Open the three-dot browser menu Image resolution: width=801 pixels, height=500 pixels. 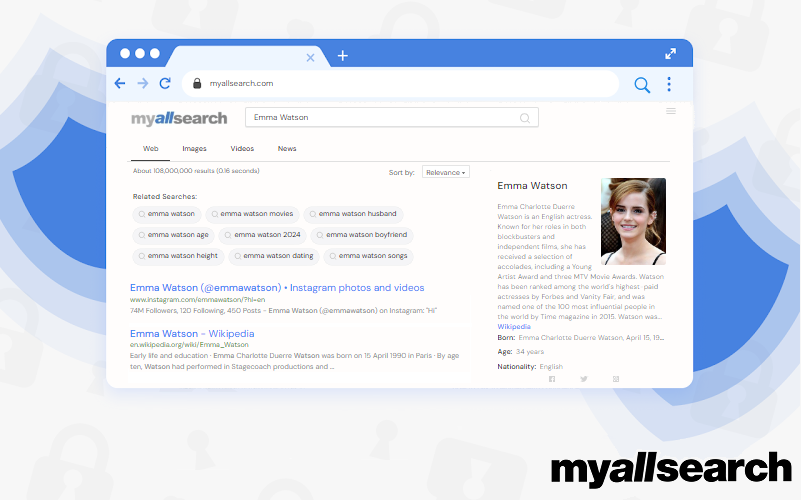pyautogui.click(x=669, y=84)
